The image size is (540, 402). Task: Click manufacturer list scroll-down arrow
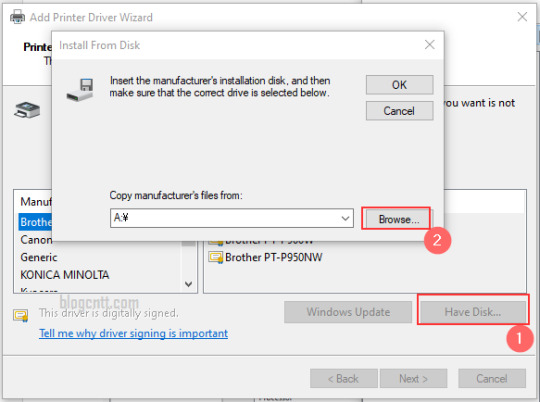coord(188,284)
